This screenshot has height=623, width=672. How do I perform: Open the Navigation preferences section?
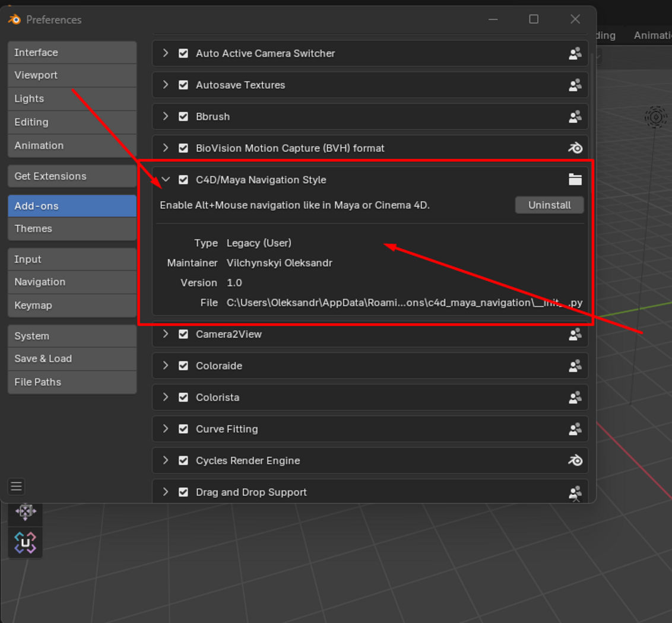72,282
